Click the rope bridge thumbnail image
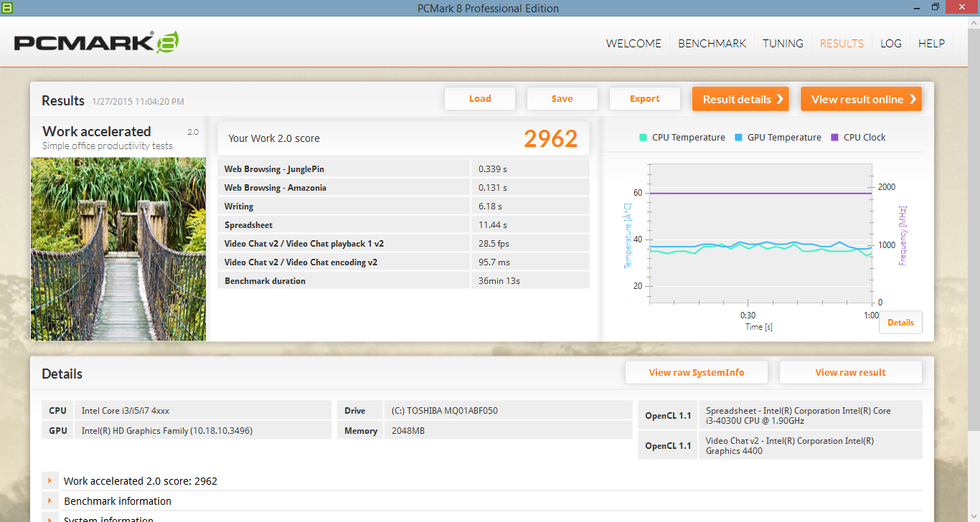 pyautogui.click(x=118, y=249)
